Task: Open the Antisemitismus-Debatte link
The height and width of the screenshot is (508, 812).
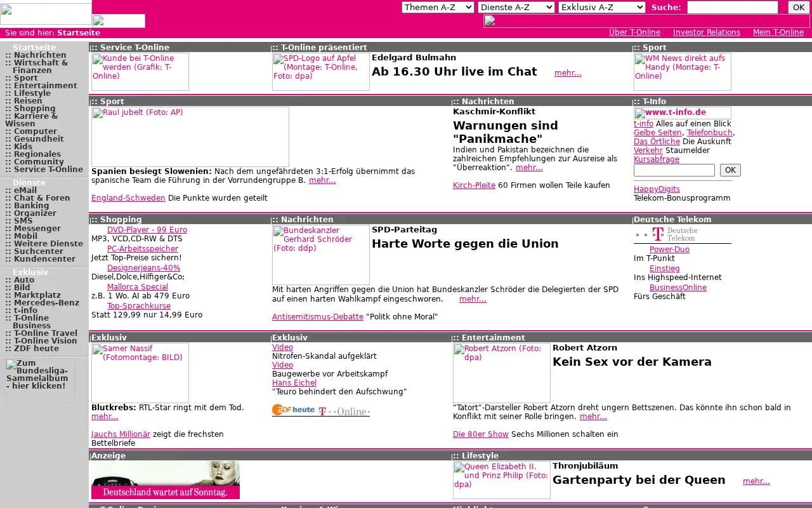Action: [318, 317]
